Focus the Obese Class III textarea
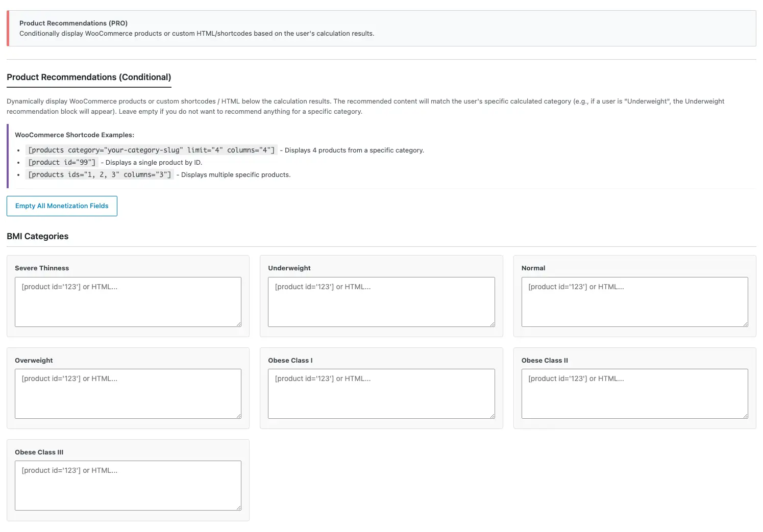The image size is (763, 532). click(x=128, y=486)
